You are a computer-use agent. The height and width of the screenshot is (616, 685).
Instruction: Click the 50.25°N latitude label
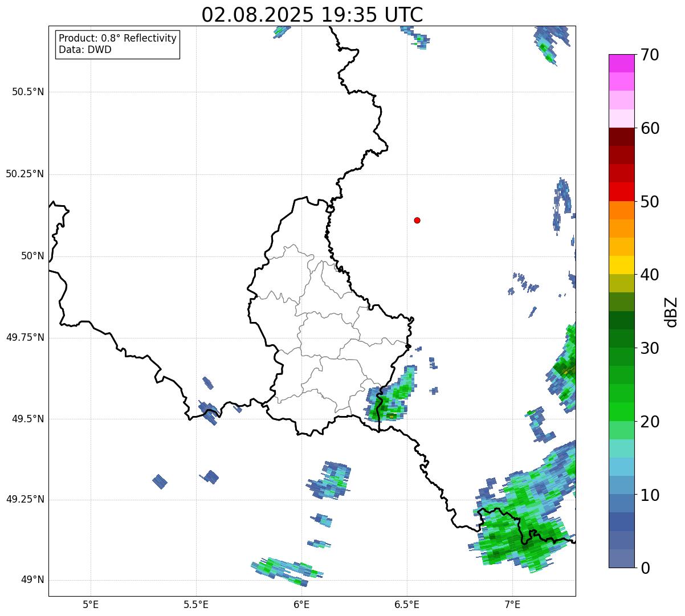(25, 174)
